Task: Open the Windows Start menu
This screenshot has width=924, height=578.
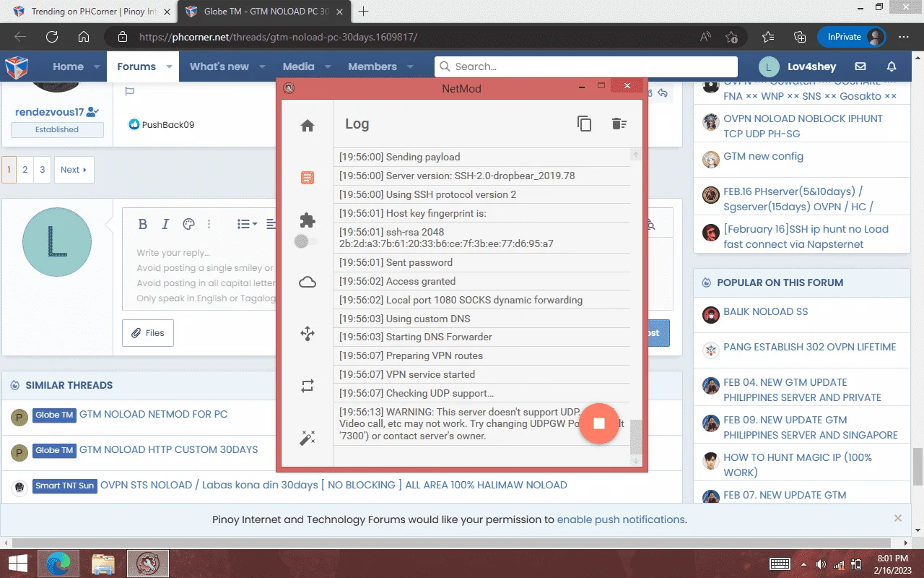Action: [x=18, y=564]
